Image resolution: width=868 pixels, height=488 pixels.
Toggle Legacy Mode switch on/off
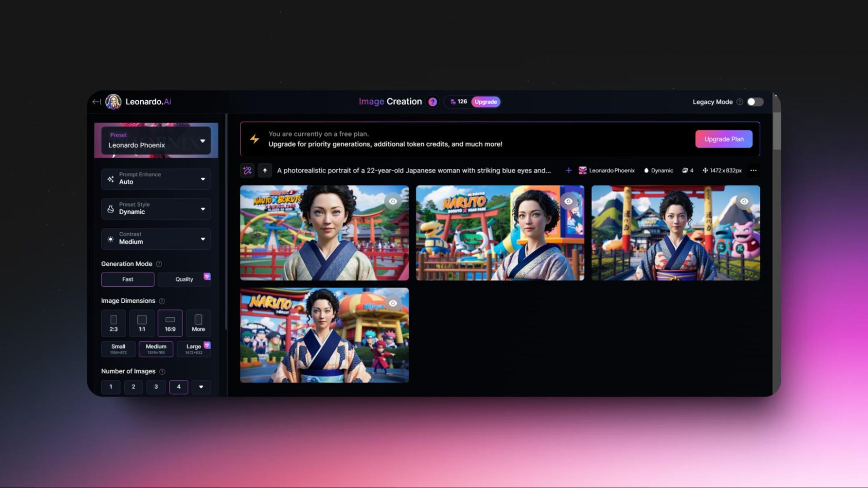click(x=756, y=102)
